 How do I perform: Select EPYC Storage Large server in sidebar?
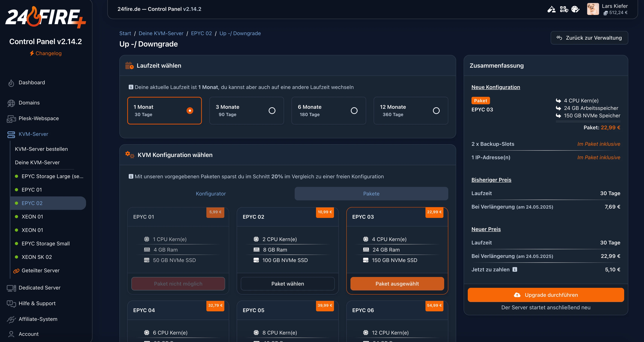48,176
